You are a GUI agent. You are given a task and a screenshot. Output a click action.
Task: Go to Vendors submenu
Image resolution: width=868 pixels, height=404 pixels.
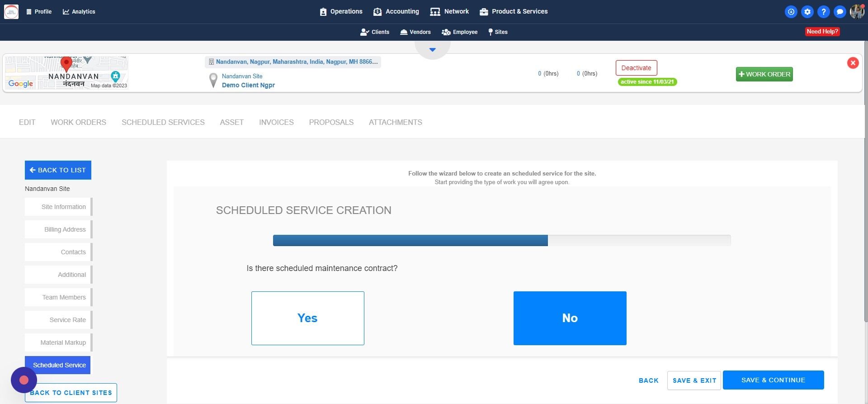[415, 32]
